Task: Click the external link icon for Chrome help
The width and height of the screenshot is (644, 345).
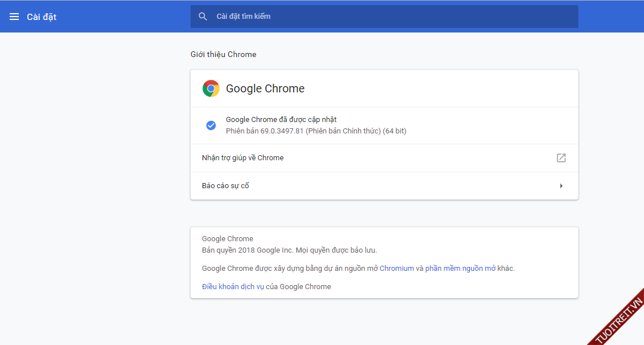Action: [561, 158]
